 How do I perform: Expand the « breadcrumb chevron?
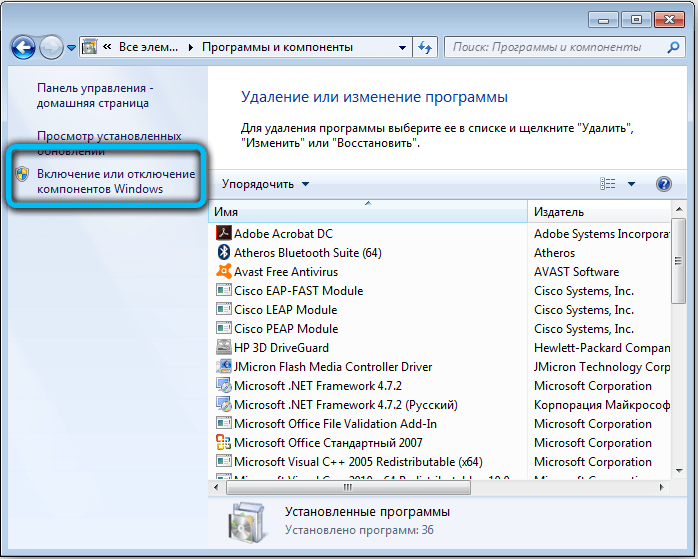tap(107, 46)
